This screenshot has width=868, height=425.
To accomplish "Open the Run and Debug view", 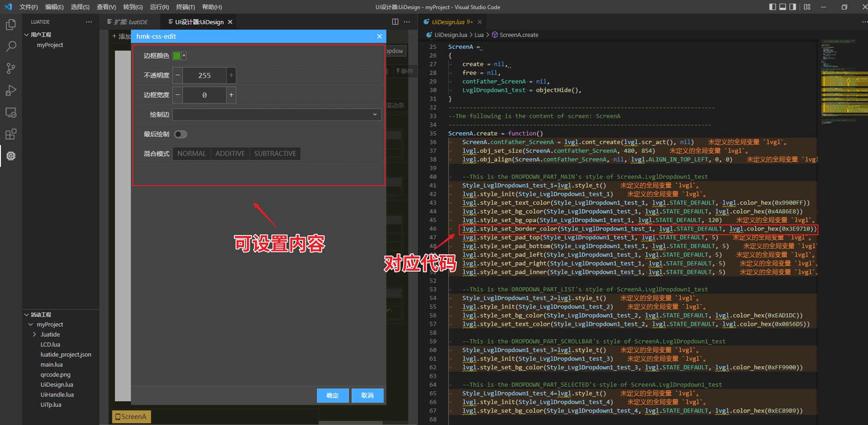I will click(x=11, y=90).
